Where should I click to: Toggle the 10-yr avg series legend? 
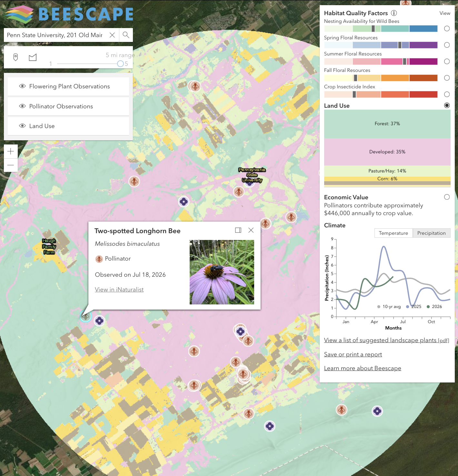389,307
